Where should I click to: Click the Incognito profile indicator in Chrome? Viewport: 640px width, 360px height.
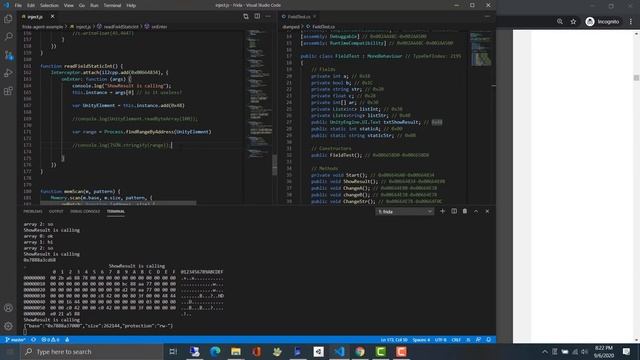pyautogui.click(x=602, y=22)
